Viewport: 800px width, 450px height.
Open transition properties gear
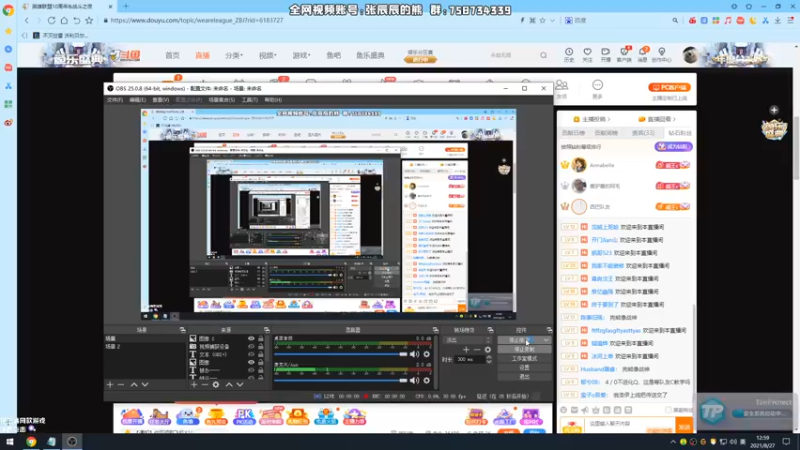(x=488, y=349)
